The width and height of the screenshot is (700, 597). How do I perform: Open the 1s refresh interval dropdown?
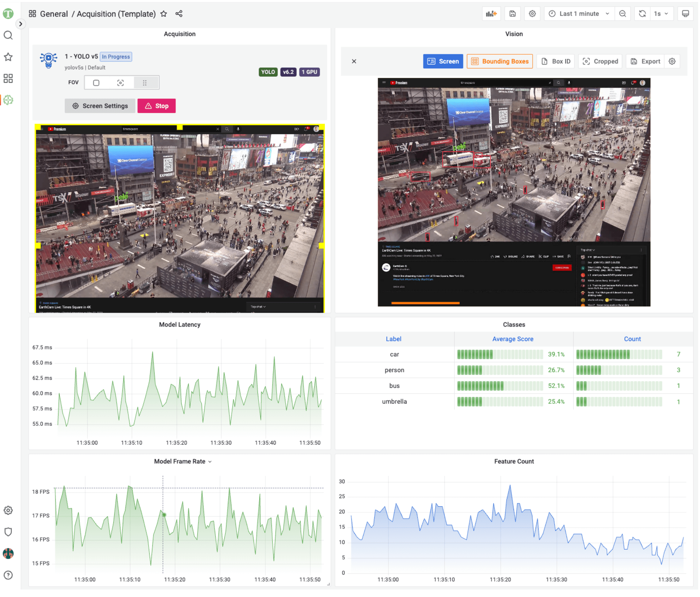[661, 13]
